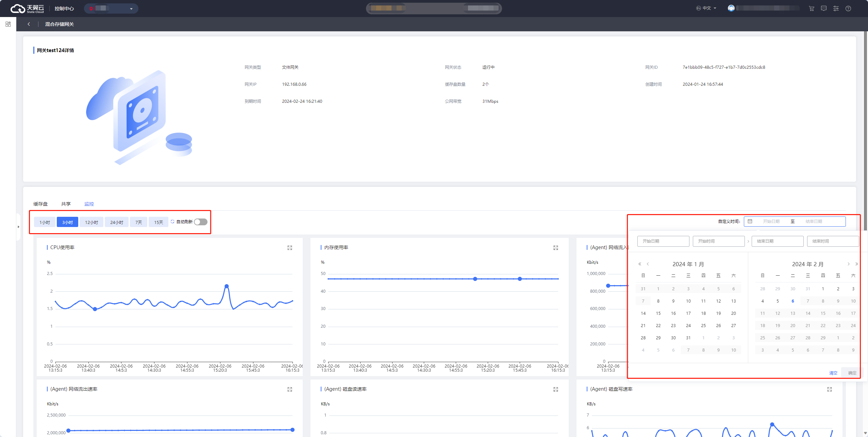The height and width of the screenshot is (437, 868).
Task: Switch to the 缓存盘 tab
Action: click(40, 204)
